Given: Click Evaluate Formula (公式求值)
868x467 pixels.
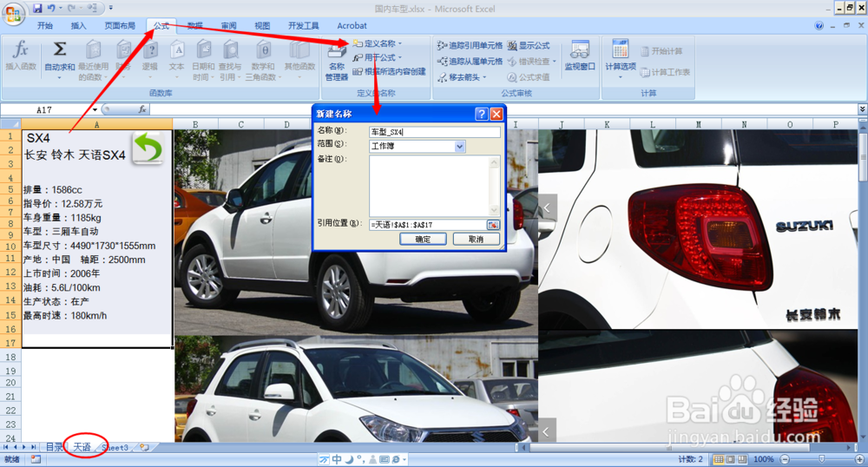Looking at the screenshot, I should [529, 77].
